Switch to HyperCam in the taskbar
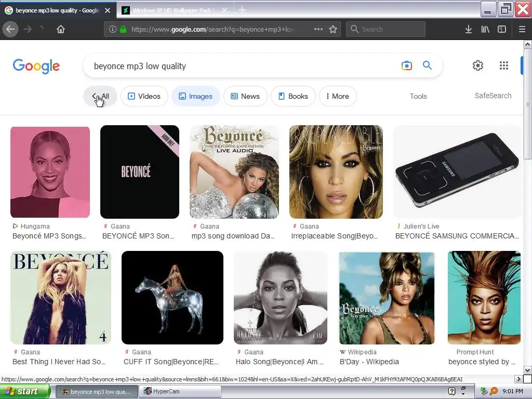The image size is (532, 399). [180, 391]
